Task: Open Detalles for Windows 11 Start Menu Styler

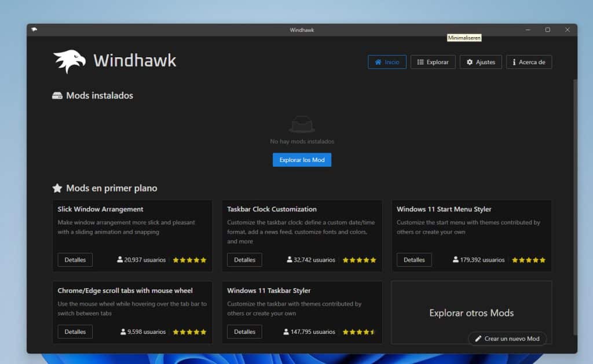Action: (414, 260)
